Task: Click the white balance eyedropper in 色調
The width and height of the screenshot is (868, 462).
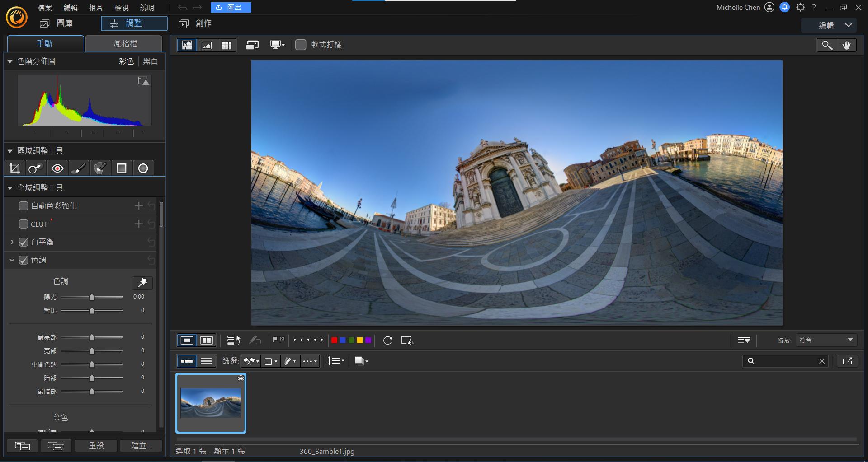Action: coord(142,283)
